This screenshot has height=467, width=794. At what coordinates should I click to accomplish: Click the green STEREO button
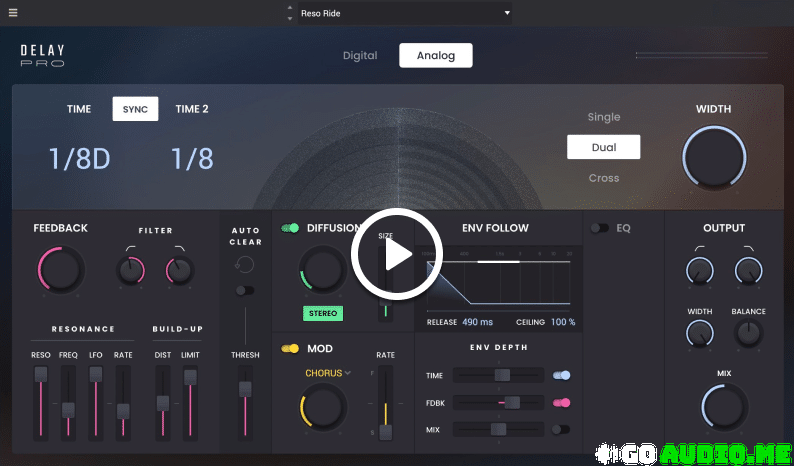(323, 314)
